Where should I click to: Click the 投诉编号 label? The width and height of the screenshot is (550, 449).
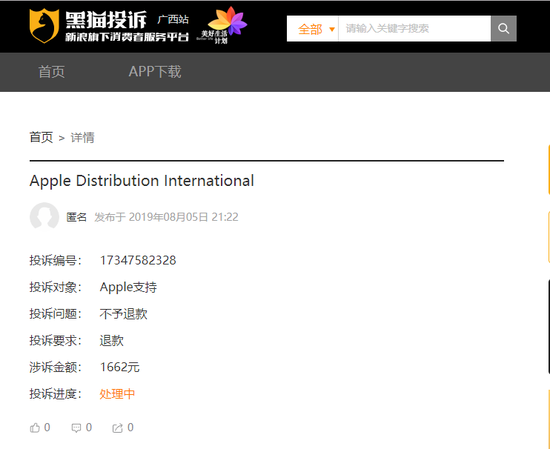pyautogui.click(x=55, y=260)
